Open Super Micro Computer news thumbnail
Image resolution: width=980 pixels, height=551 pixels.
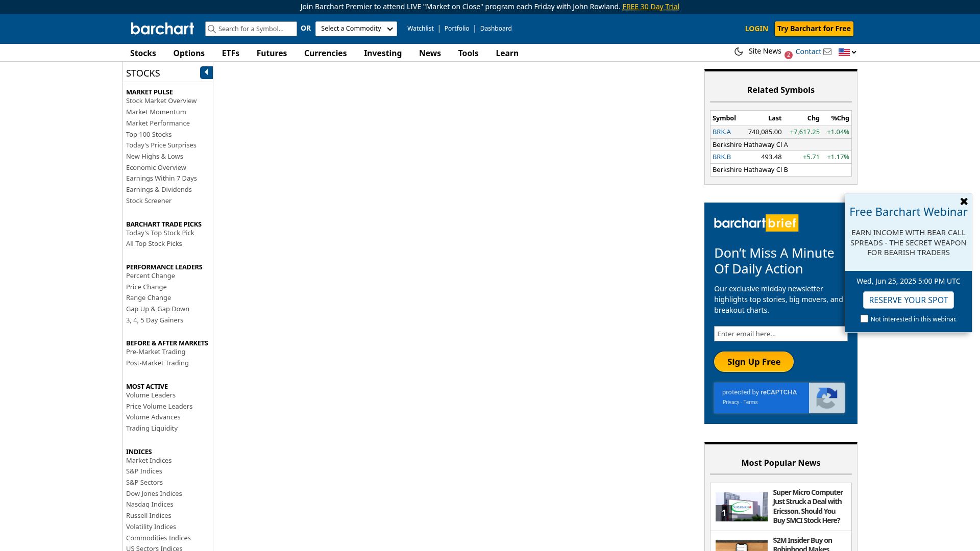click(741, 507)
